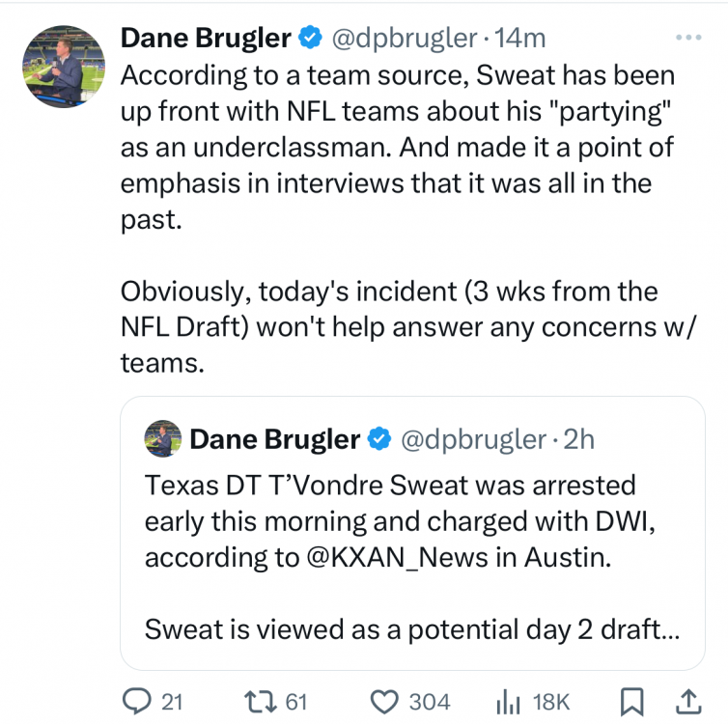The height and width of the screenshot is (724, 728).
Task: Like the tweet with the heart icon
Action: pyautogui.click(x=385, y=701)
